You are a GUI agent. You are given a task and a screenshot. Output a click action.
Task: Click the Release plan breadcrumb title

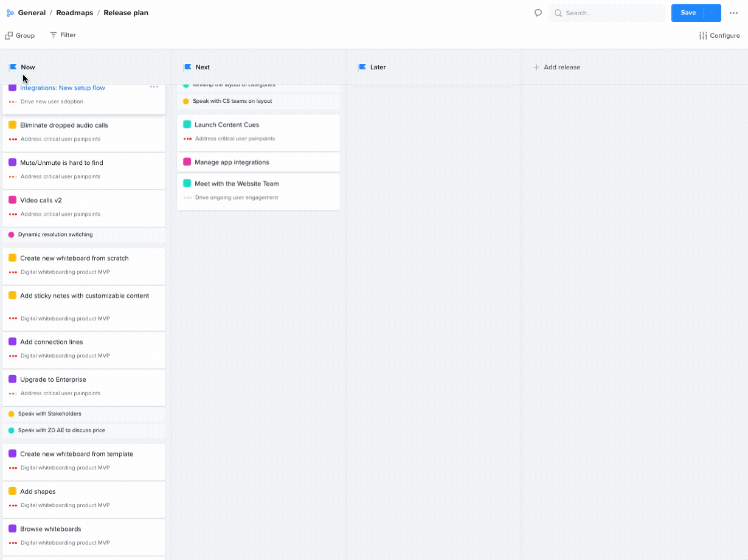[x=126, y=13]
